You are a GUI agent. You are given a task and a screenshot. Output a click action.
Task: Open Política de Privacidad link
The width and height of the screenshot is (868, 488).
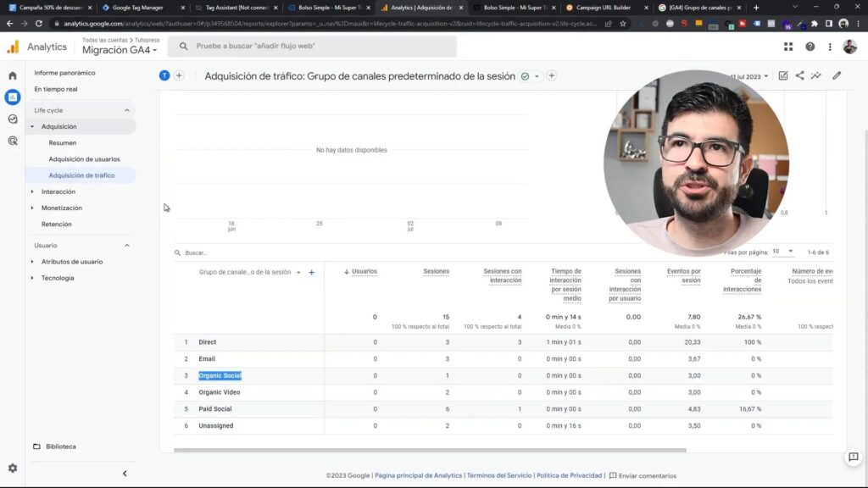569,476
